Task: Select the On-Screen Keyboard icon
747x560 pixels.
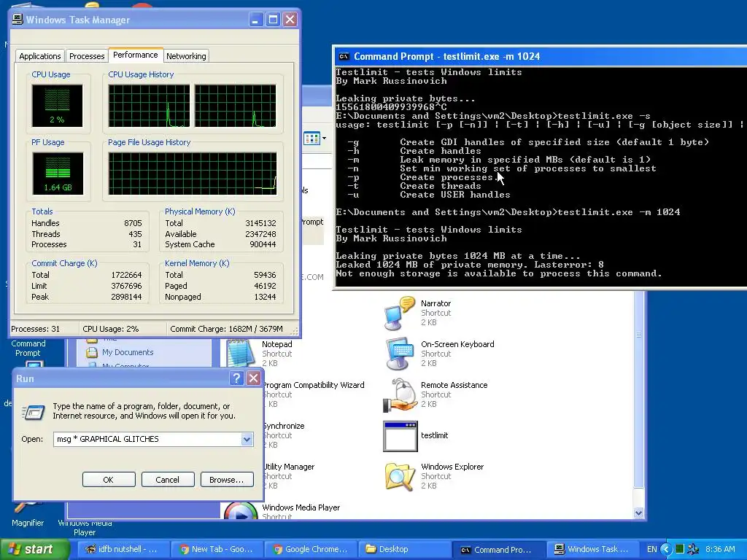Action: [x=399, y=354]
